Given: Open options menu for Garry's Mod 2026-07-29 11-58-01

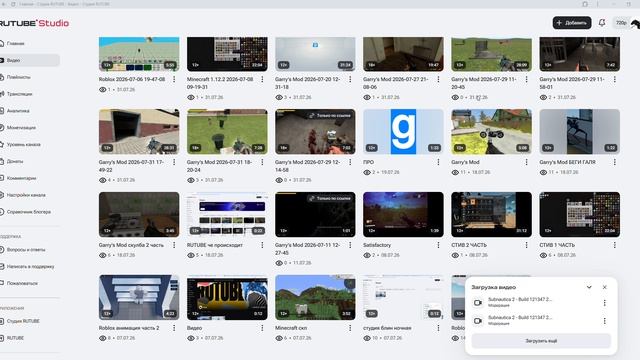Looking at the screenshot, I should (x=615, y=79).
